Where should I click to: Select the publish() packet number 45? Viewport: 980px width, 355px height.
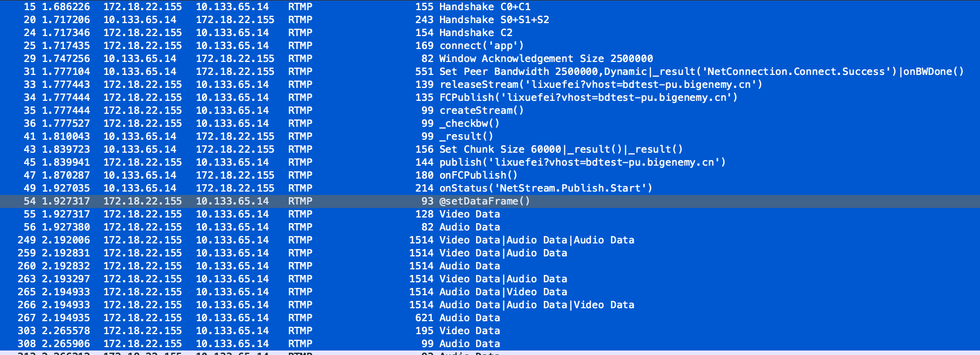582,162
